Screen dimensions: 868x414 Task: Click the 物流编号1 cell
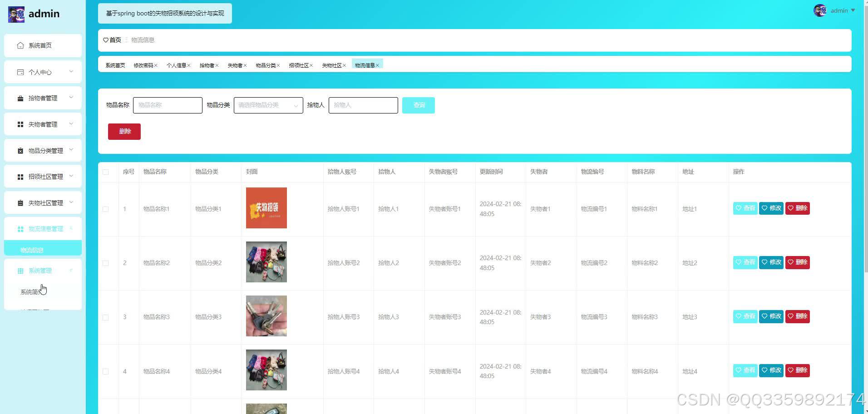tap(594, 209)
